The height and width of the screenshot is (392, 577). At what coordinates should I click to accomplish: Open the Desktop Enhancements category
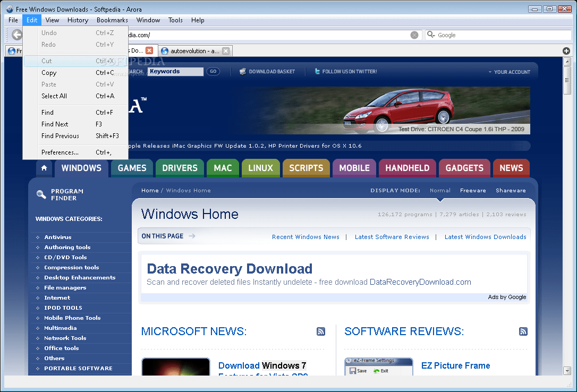(80, 278)
